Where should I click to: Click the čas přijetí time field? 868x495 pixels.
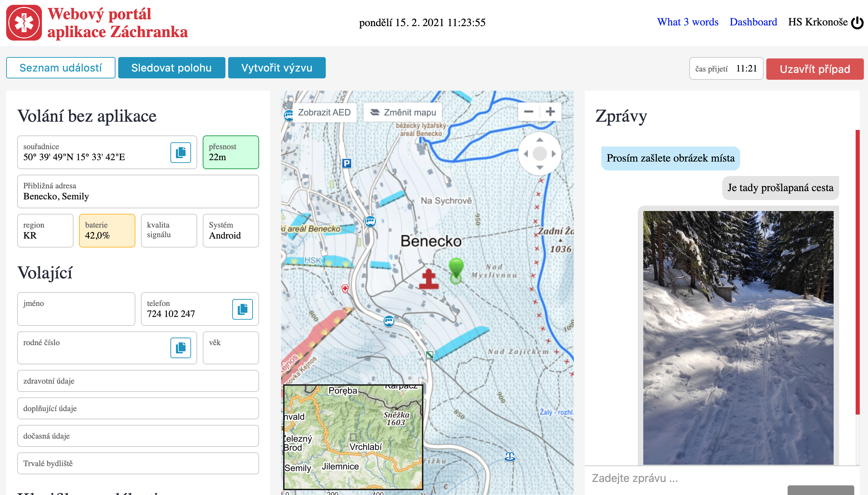coord(726,68)
